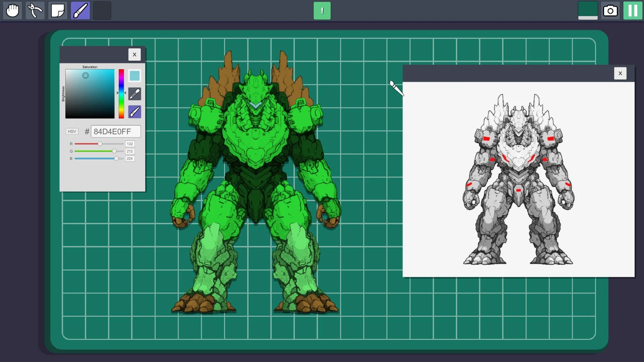Toggle HSV mode in the color picker
Viewport: 644px width, 362px height.
72,131
